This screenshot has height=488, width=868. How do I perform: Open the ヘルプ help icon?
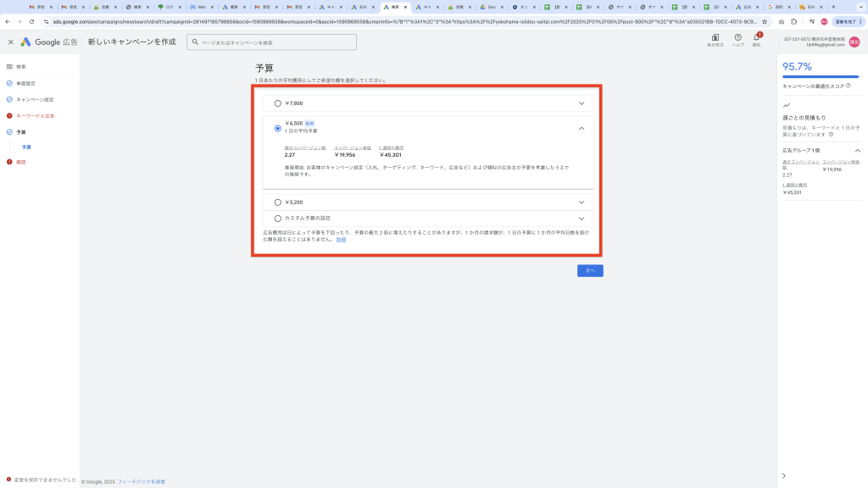pos(737,38)
